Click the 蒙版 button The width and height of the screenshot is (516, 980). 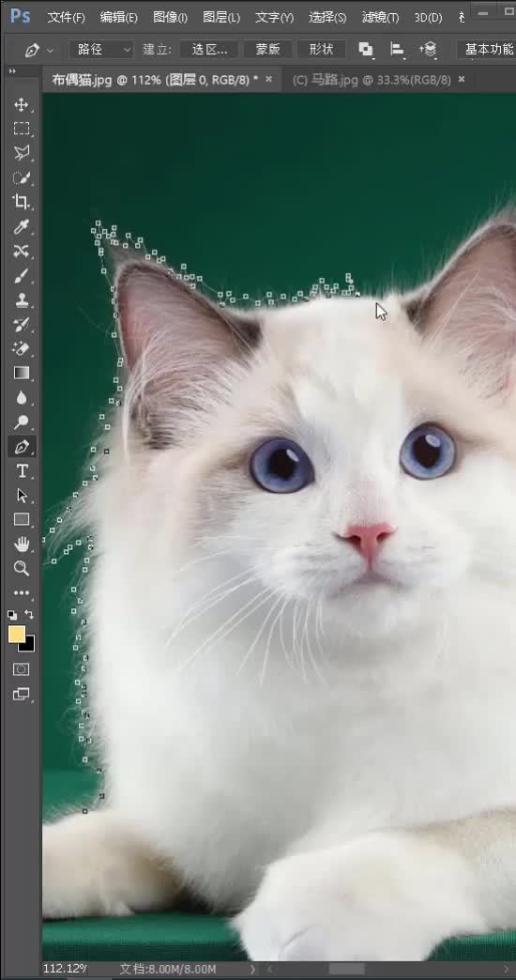(268, 50)
